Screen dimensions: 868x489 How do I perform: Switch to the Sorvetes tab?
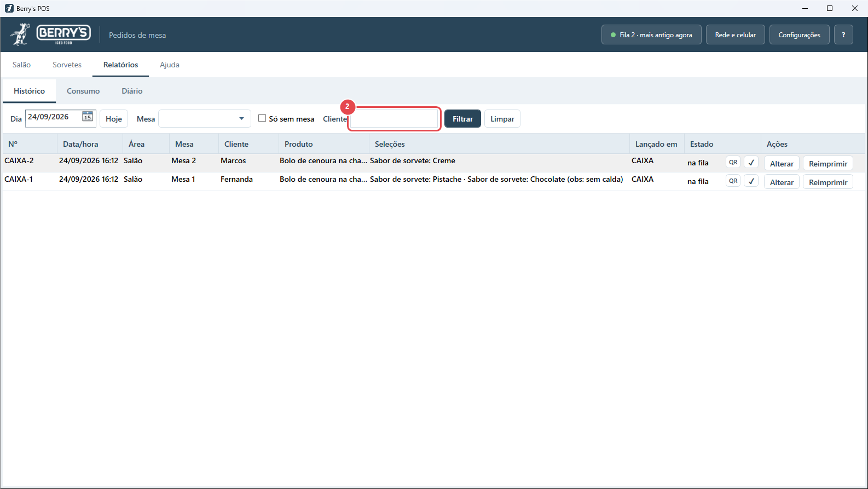[x=67, y=65]
